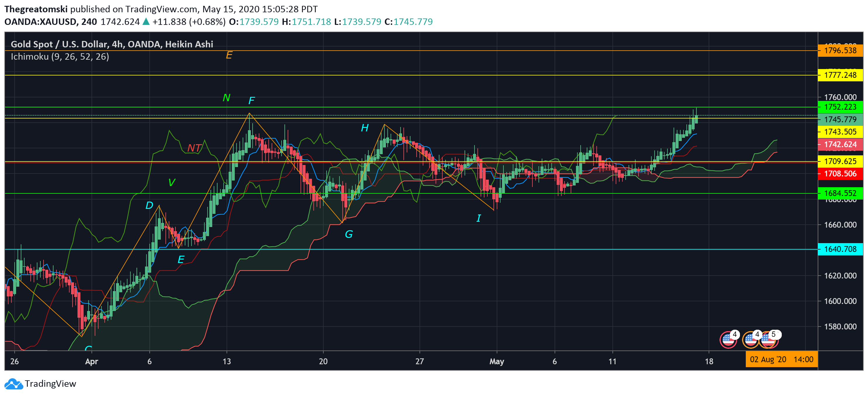
Task: Click the 1743.505 yellow price label
Action: pos(840,132)
